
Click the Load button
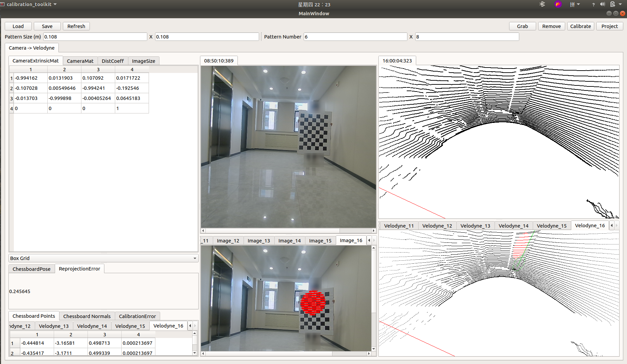pyautogui.click(x=18, y=26)
